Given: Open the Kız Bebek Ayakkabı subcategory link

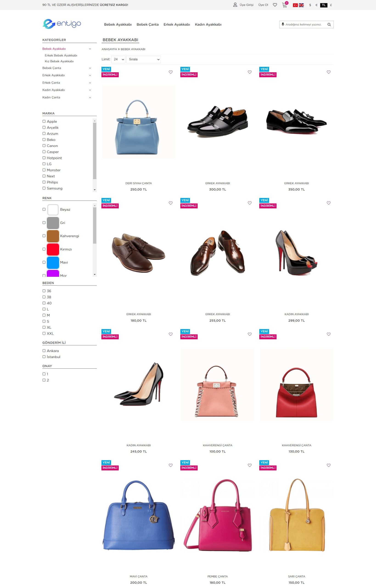Looking at the screenshot, I should (x=59, y=61).
